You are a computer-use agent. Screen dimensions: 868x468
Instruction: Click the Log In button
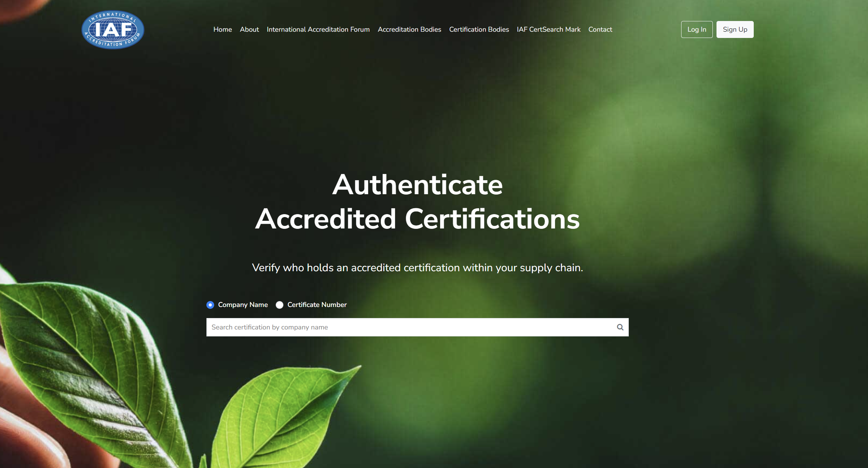(697, 29)
